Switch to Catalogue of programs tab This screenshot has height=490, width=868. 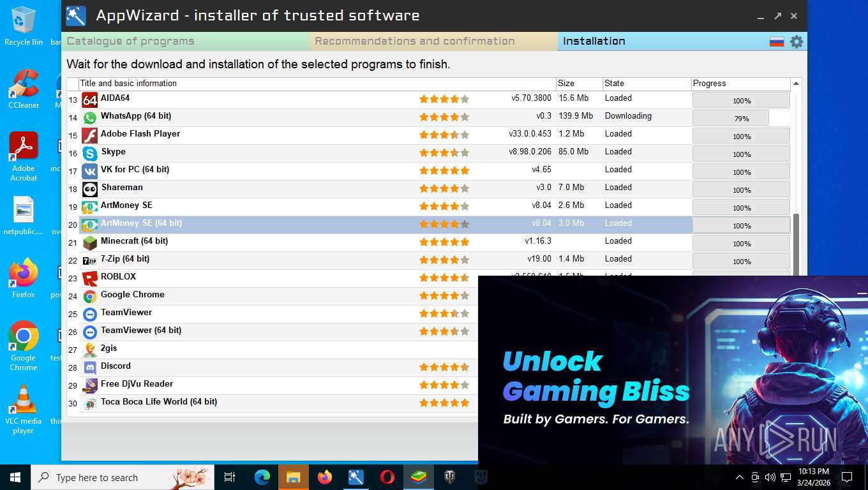click(186, 41)
